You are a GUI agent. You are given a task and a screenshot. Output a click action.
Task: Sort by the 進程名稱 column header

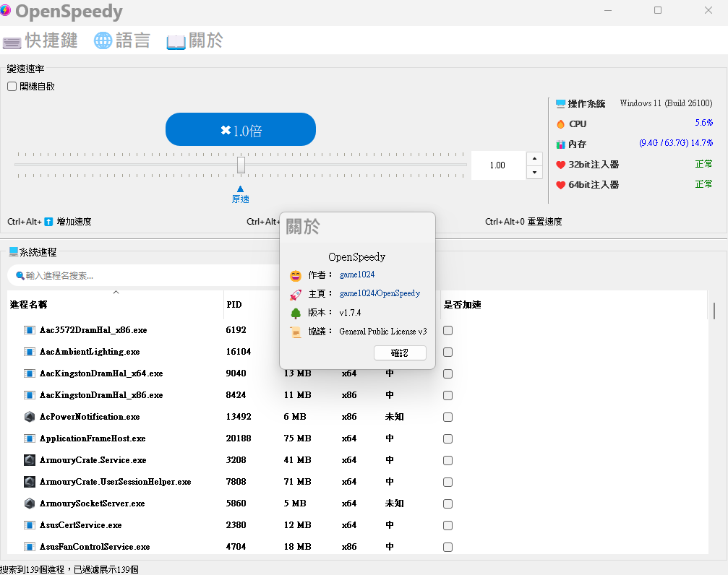coord(116,304)
